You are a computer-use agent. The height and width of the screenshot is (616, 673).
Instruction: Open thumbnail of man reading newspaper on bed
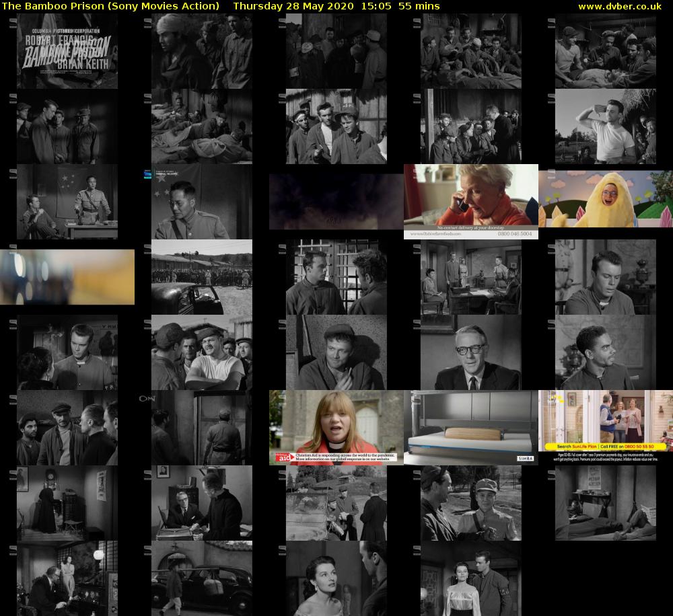[605, 503]
